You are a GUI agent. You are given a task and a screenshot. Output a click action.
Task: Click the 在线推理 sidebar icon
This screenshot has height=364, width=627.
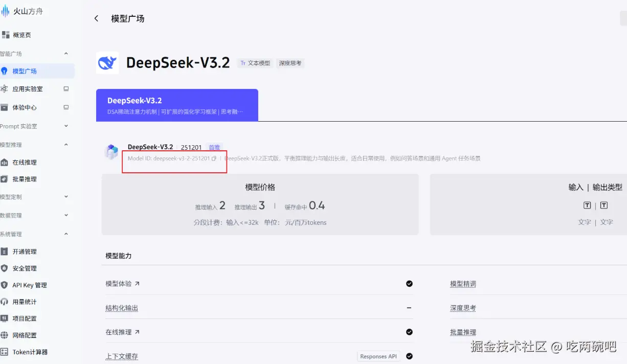tap(5, 162)
